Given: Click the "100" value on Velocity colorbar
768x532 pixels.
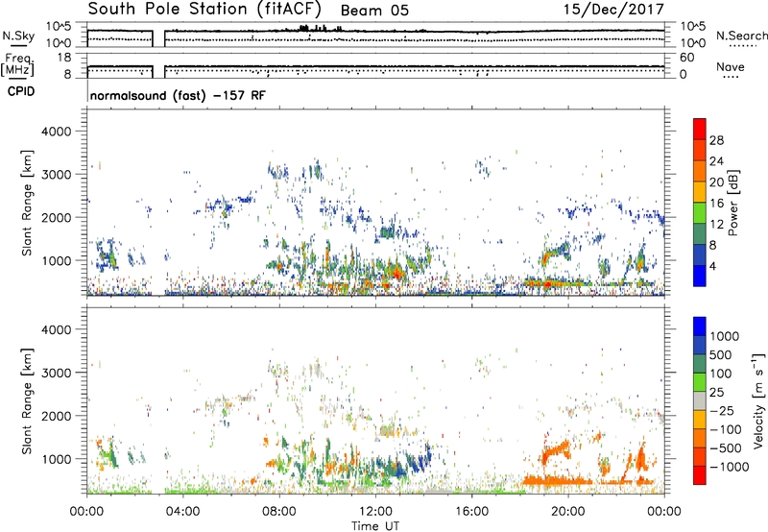Looking at the screenshot, I should [720, 374].
